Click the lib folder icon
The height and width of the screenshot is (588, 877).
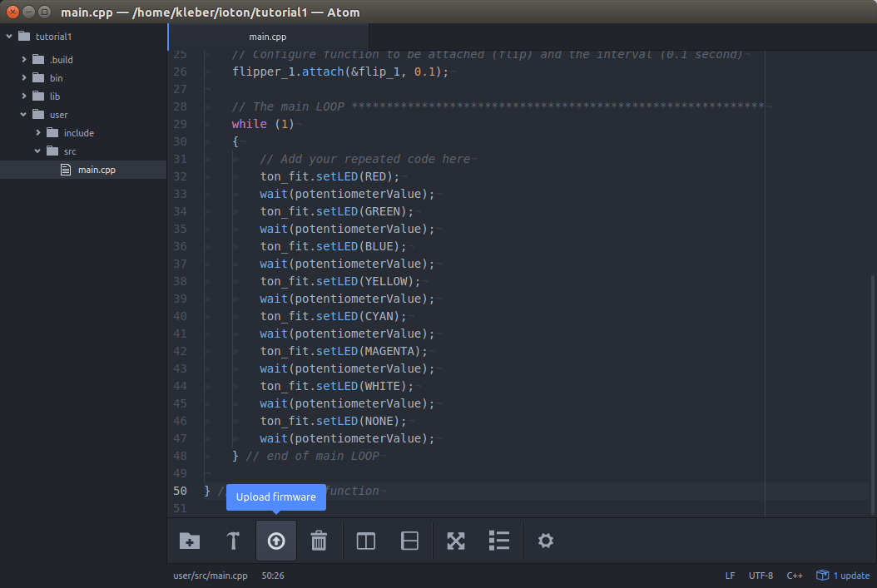point(38,96)
